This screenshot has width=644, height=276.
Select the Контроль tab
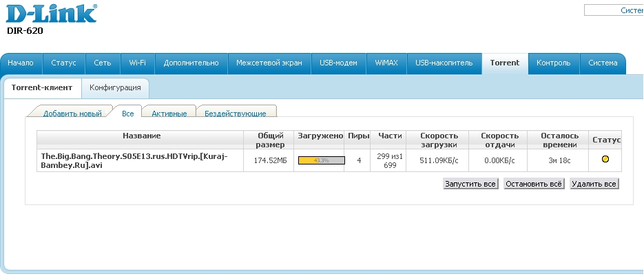click(553, 63)
